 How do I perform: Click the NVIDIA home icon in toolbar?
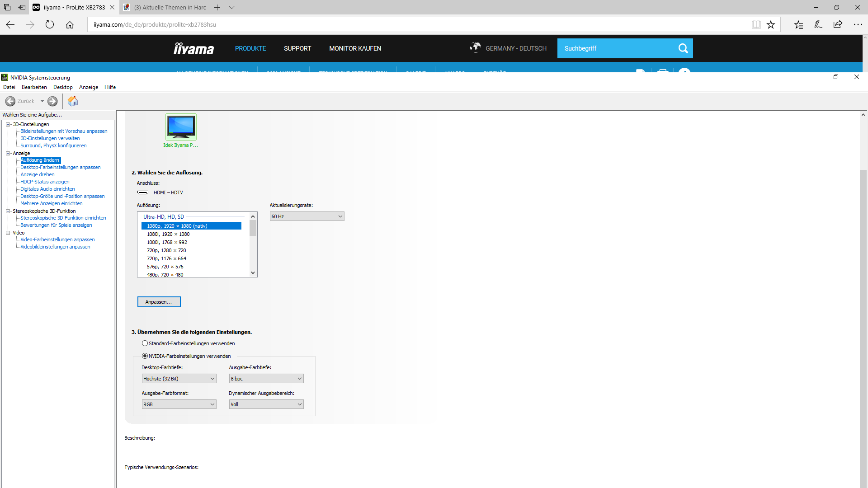pyautogui.click(x=73, y=101)
